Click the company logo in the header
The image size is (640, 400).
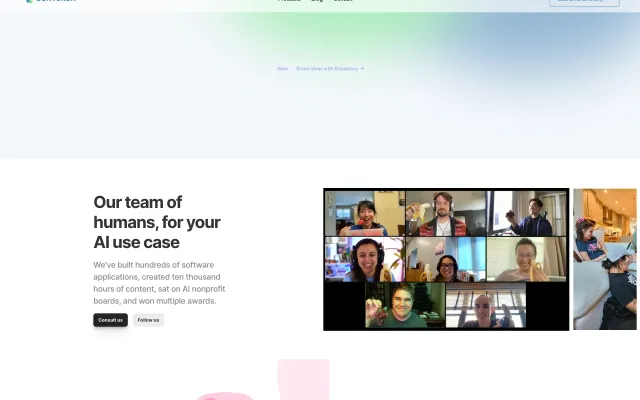click(x=50, y=1)
